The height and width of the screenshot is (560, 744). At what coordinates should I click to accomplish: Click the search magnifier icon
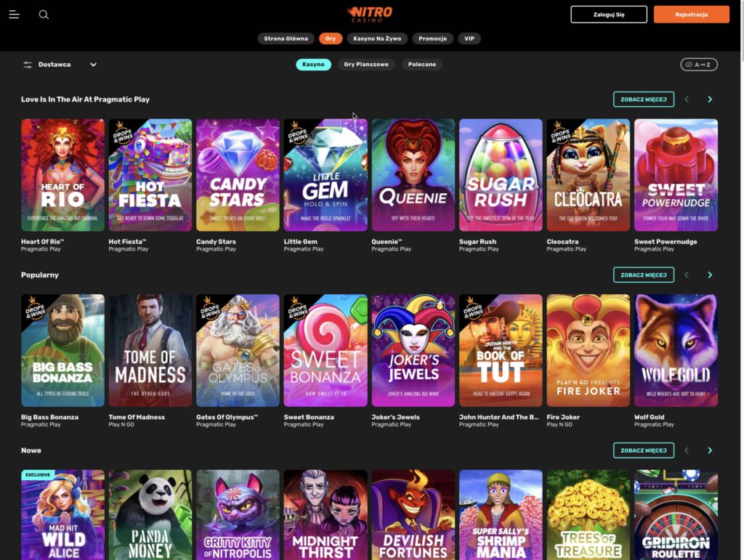(44, 15)
